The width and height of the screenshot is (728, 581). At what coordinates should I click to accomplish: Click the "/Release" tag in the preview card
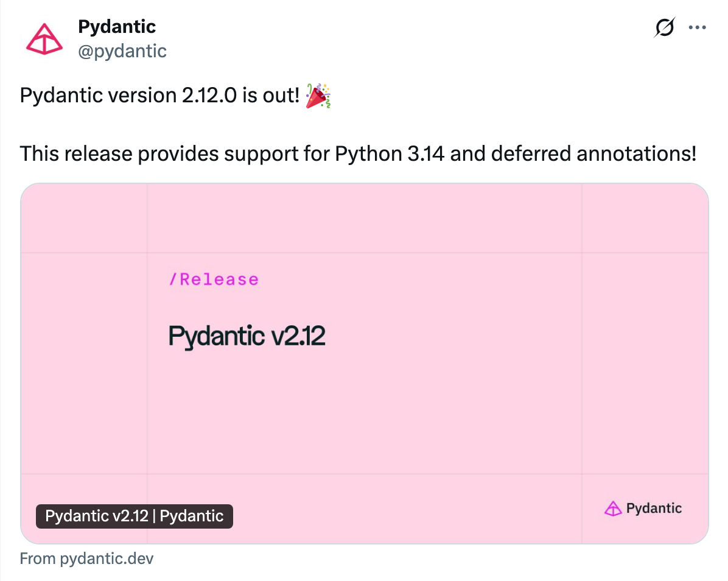pyautogui.click(x=214, y=280)
